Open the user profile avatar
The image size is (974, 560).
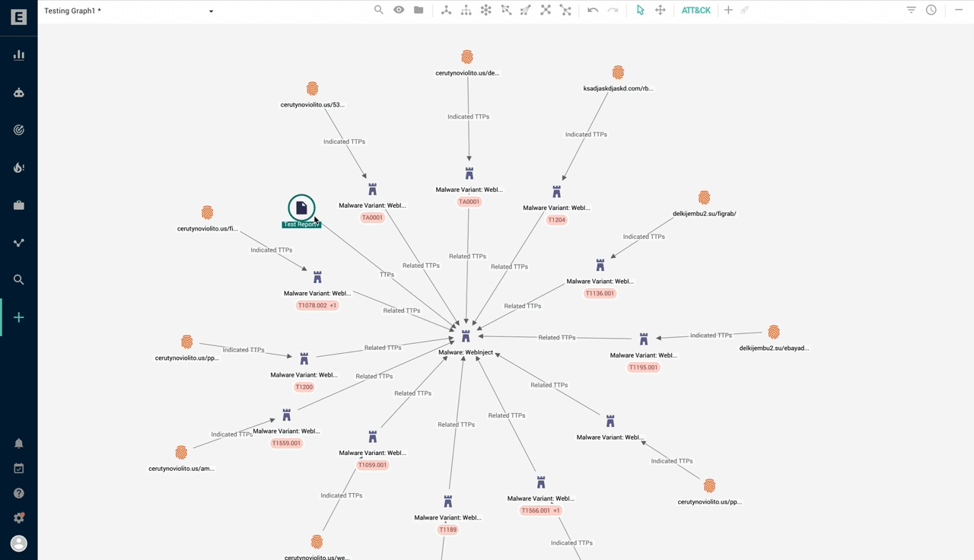(19, 543)
